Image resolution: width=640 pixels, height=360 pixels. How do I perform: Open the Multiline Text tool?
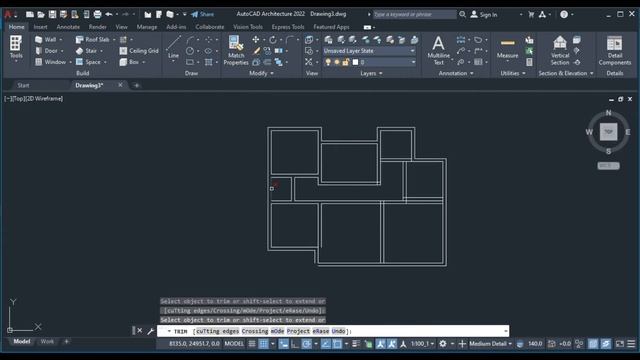coord(438,50)
